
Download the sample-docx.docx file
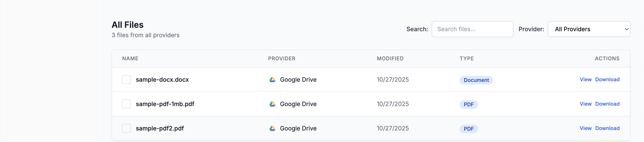608,79
